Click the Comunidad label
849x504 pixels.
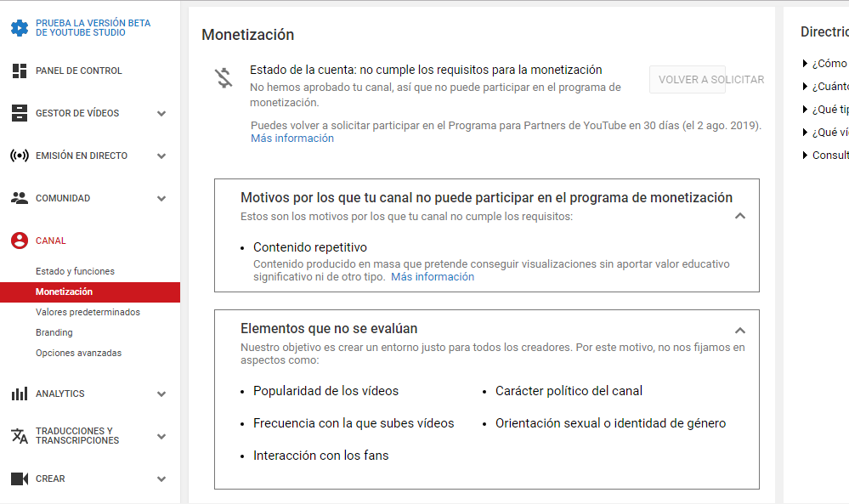(x=63, y=198)
